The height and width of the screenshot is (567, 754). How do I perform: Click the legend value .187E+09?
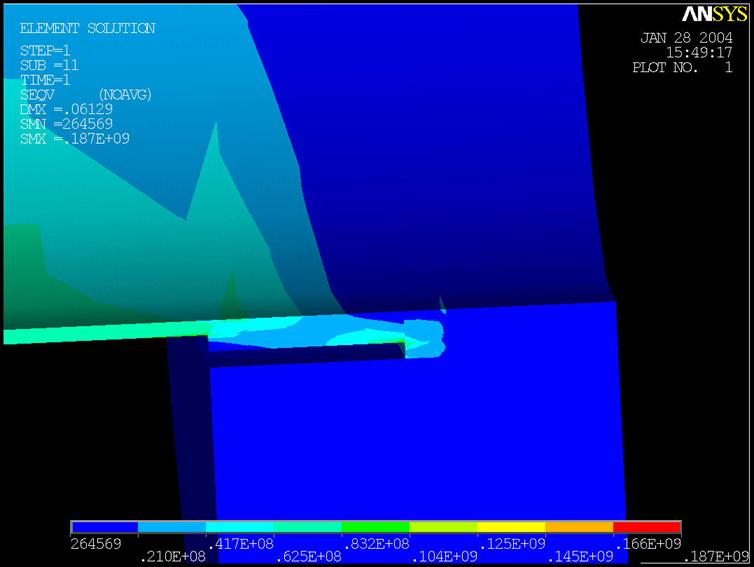(716, 557)
